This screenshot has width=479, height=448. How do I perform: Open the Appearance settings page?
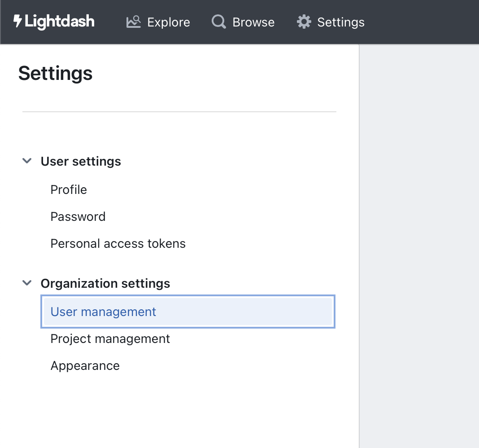pos(85,365)
